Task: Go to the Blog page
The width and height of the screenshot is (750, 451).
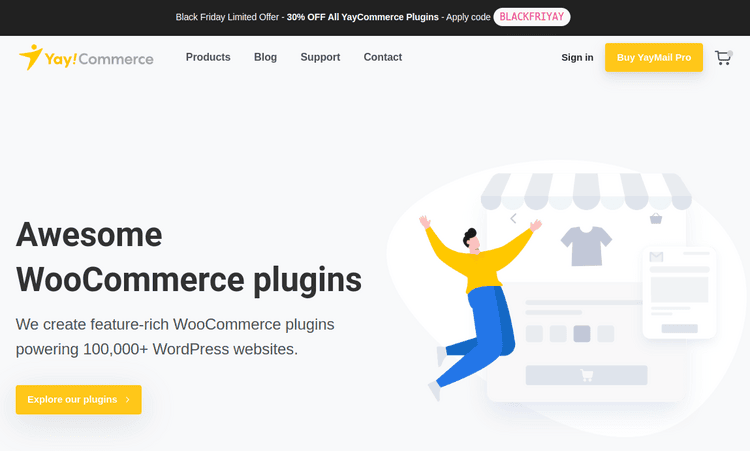Action: [x=265, y=58]
